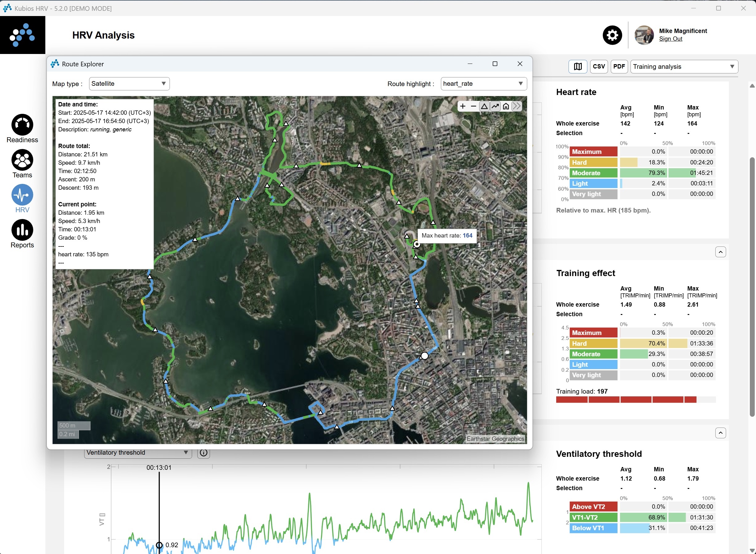Click the Hard training effect 01:33:36 value
The image size is (756, 554).
pos(701,343)
